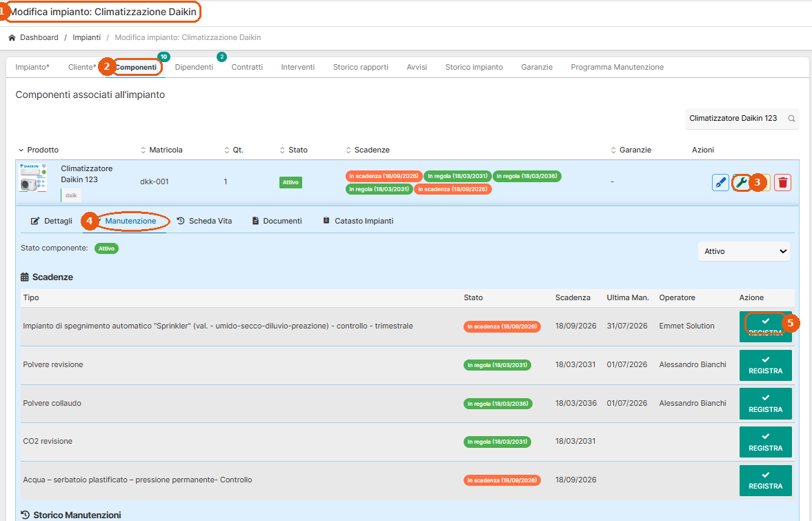This screenshot has height=521, width=812.
Task: Open the Catasto Impianti sub-tab
Action: [x=358, y=221]
